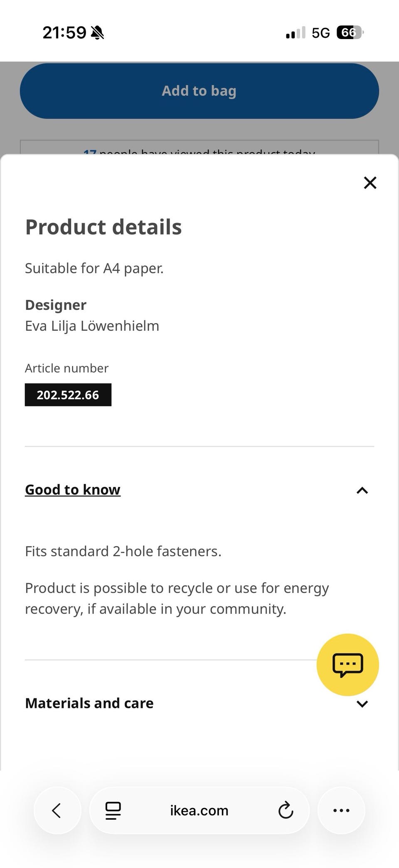399x868 pixels.
Task: Tap the article number 202.522.66 badge
Action: 68,395
